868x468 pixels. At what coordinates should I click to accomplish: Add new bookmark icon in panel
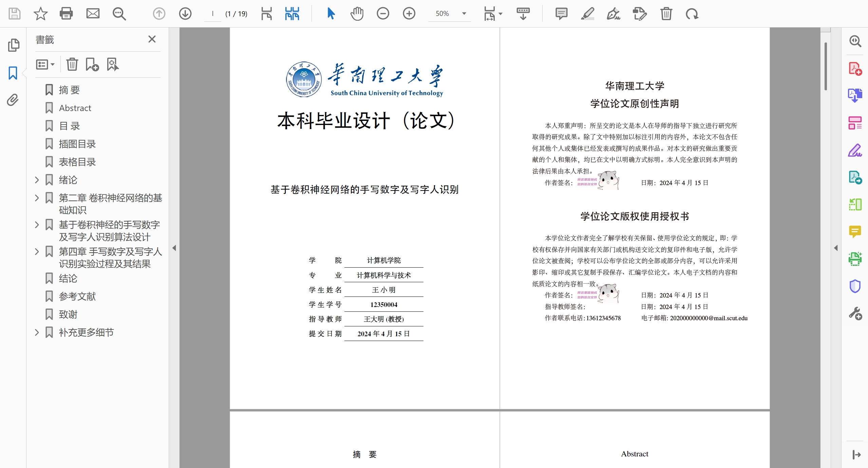pos(92,64)
